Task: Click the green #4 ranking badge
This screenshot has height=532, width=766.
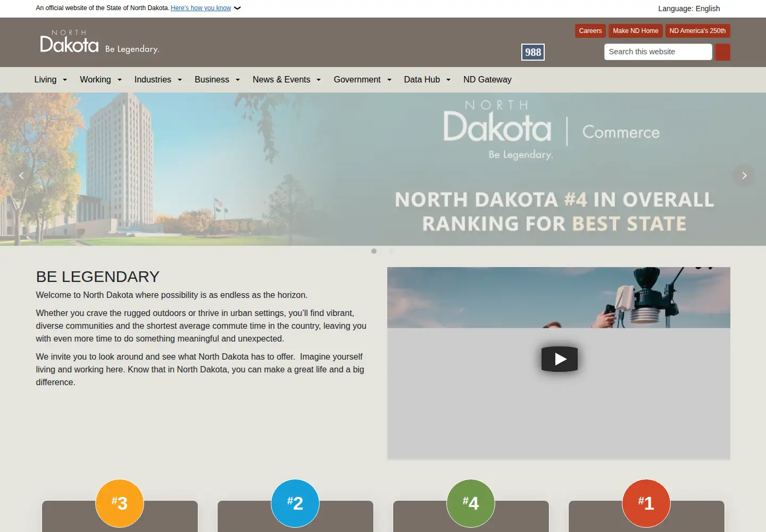Action: (471, 503)
